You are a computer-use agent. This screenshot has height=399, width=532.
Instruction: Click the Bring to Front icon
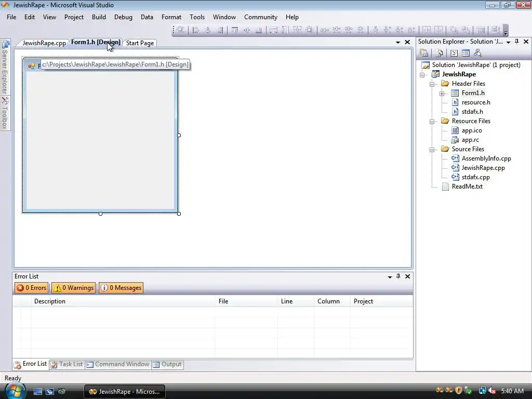(x=453, y=30)
